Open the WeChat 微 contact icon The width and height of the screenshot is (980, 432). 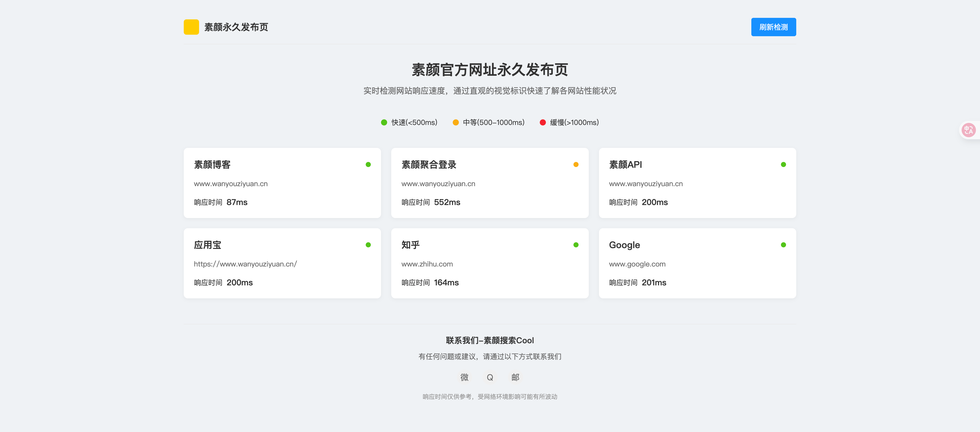(x=464, y=377)
